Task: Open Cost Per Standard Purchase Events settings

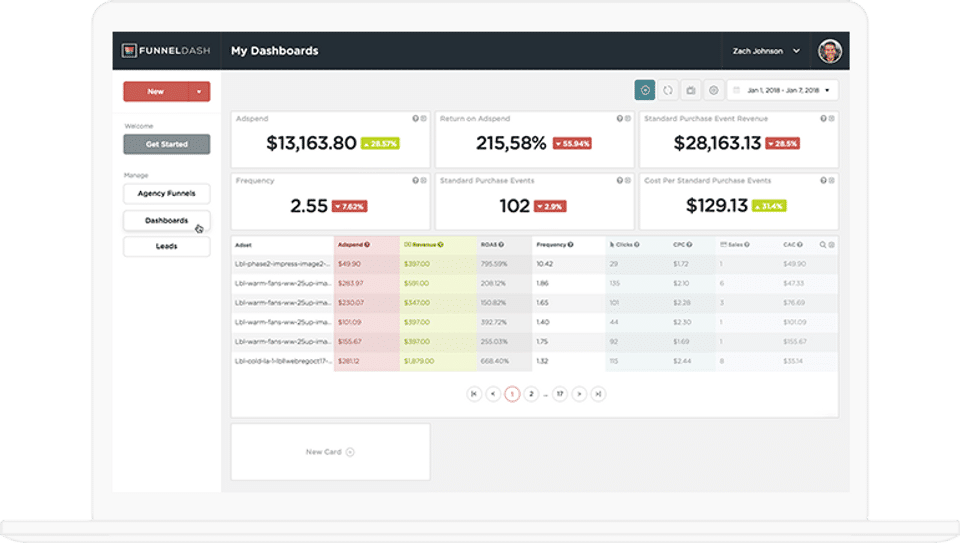Action: 831,181
